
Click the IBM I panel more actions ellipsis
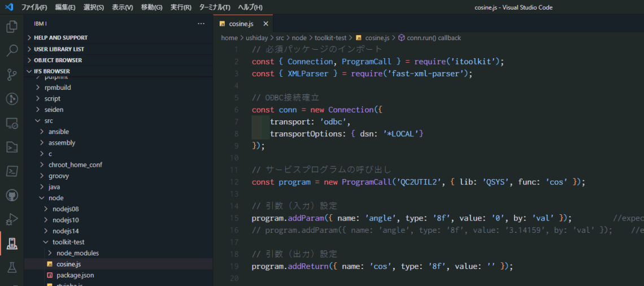pos(201,24)
